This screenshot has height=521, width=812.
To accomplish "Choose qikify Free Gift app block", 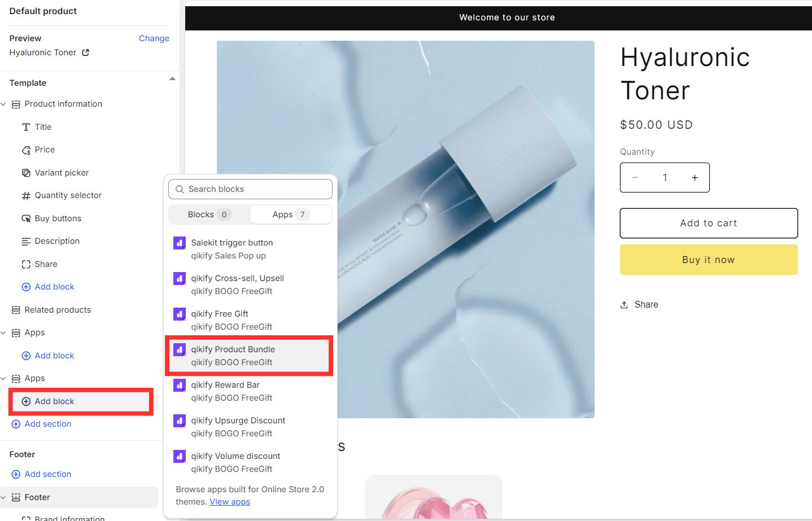I will point(249,320).
